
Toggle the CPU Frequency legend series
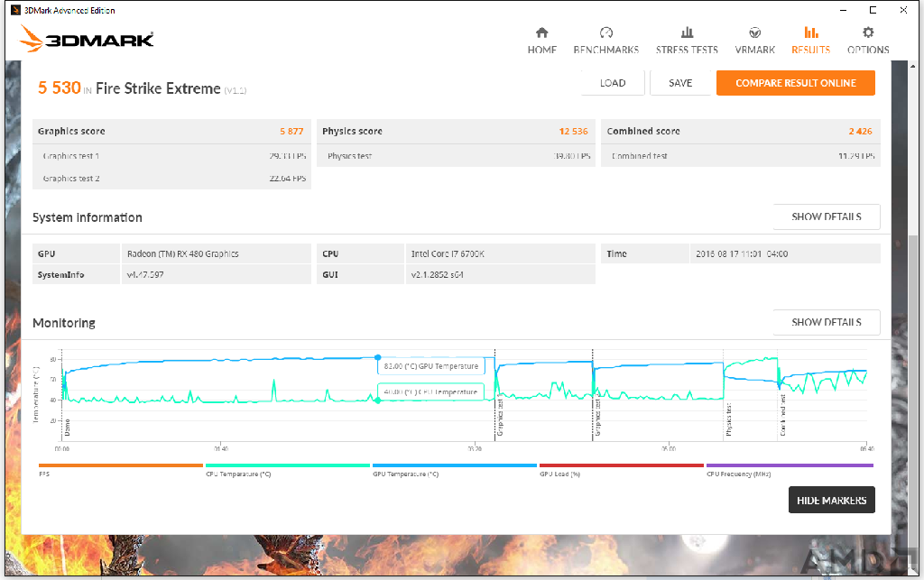point(790,469)
